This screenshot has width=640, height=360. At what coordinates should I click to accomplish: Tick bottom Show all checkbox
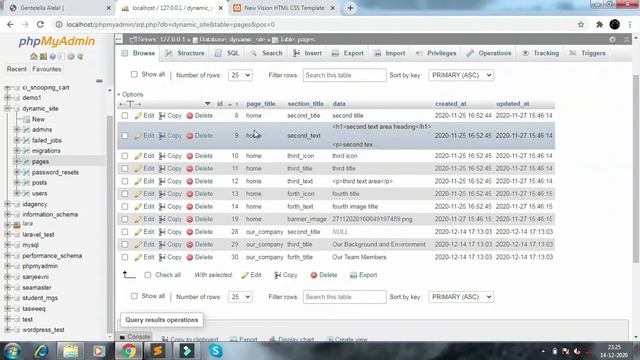click(134, 296)
